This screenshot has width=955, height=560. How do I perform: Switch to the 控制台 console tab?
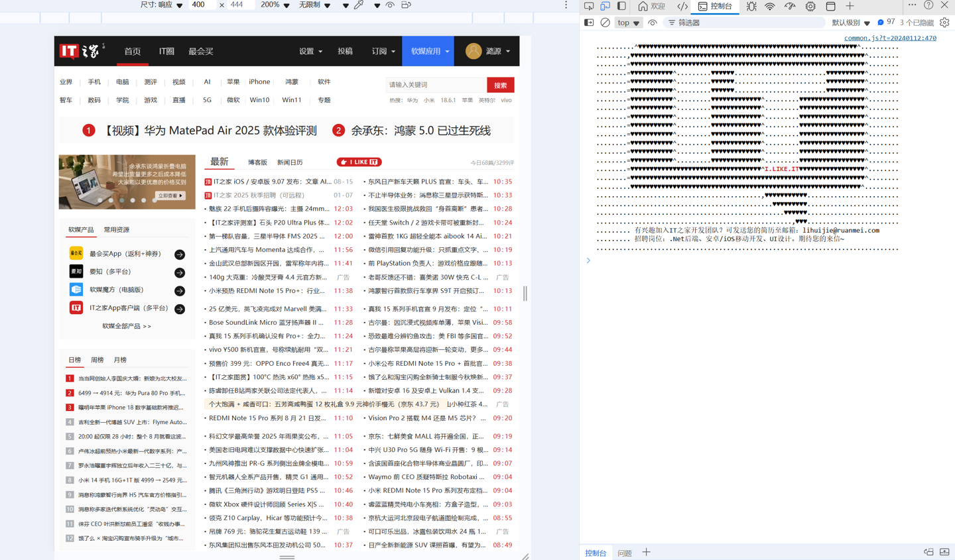tap(715, 6)
